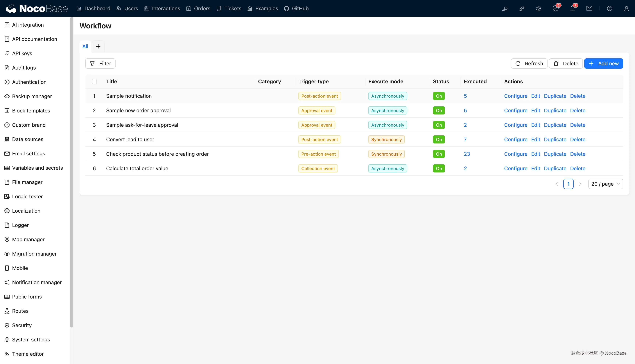Viewport: 635px width, 364px height.
Task: Click the Add new workflow button
Action: coord(603,63)
